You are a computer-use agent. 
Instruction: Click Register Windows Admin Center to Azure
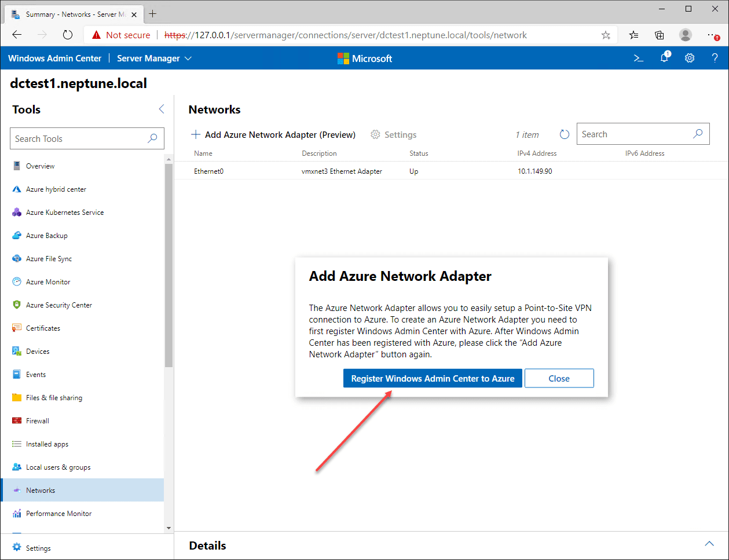(x=433, y=378)
